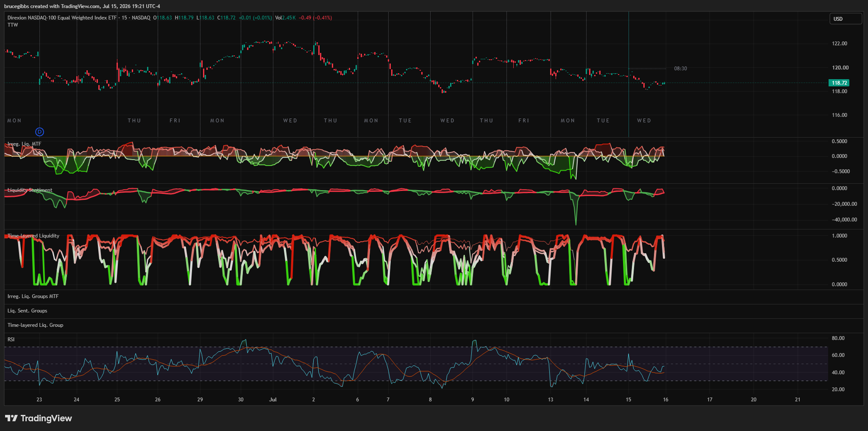
Task: Click the 20.00 level on RSI scale
Action: click(838, 390)
